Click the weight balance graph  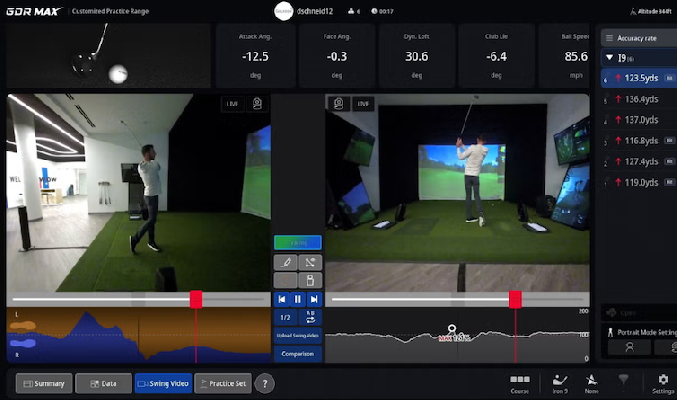coord(139,335)
